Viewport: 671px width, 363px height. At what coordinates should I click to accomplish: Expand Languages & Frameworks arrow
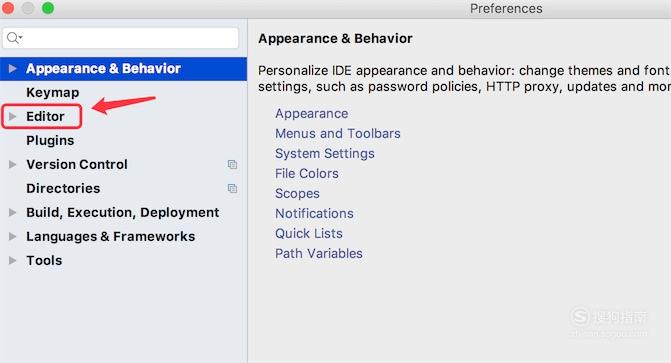tap(12, 236)
